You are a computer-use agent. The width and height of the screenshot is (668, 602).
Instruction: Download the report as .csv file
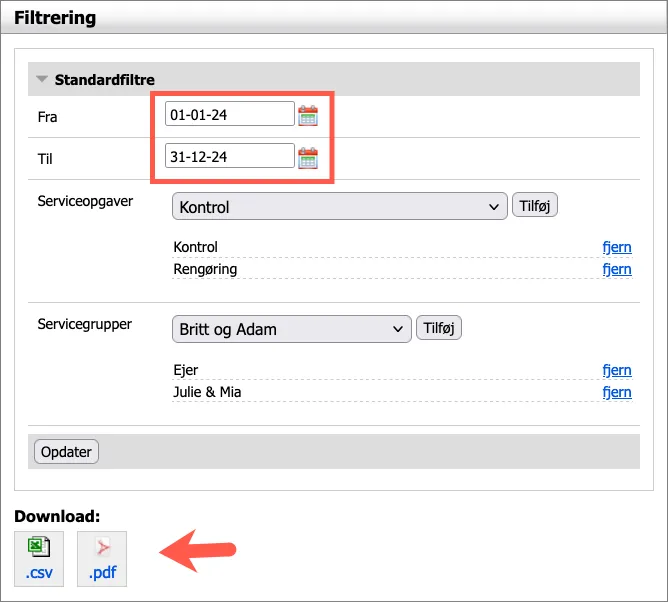(x=38, y=559)
